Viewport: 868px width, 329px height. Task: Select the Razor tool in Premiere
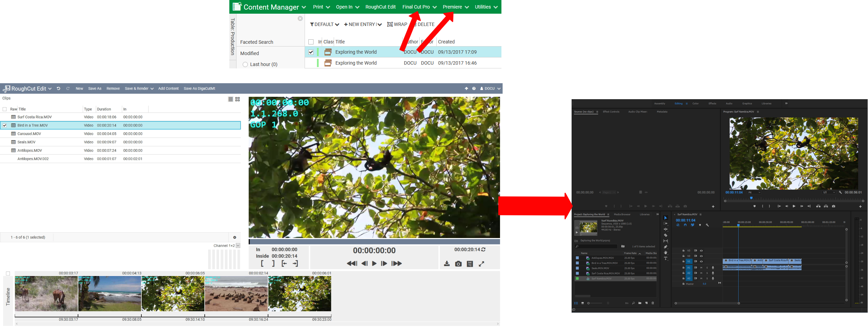coord(665,235)
